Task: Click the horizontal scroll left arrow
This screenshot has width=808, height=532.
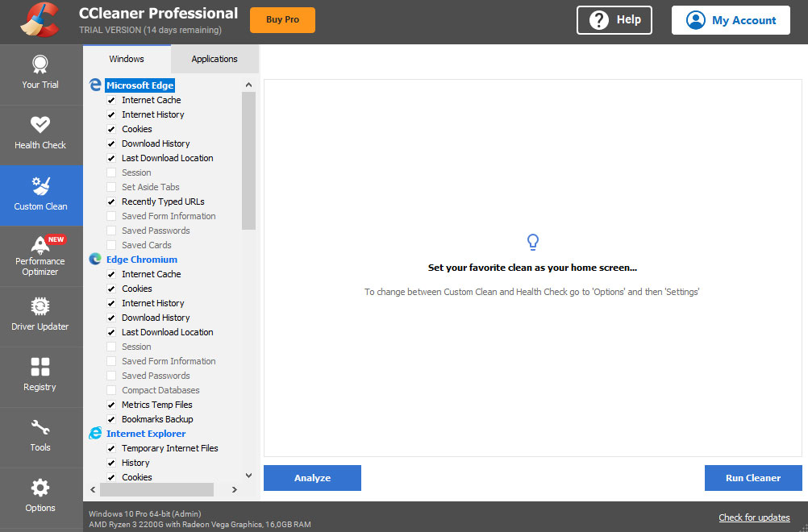Action: 94,489
